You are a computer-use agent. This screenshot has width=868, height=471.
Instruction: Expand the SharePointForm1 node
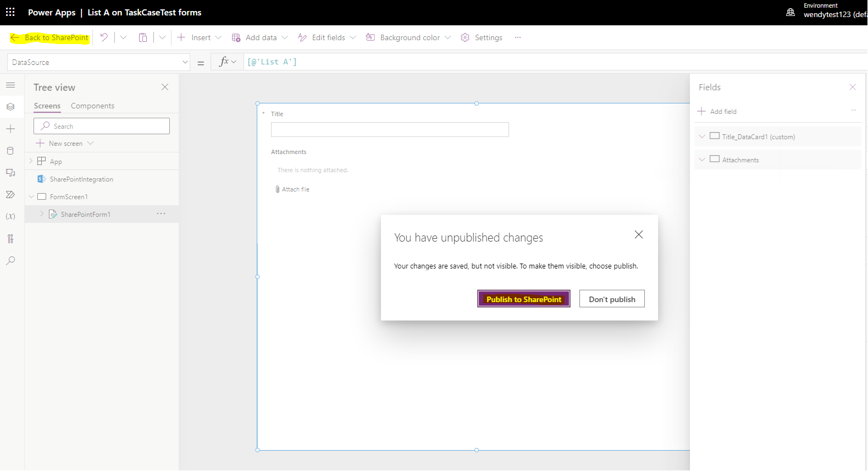(x=42, y=214)
